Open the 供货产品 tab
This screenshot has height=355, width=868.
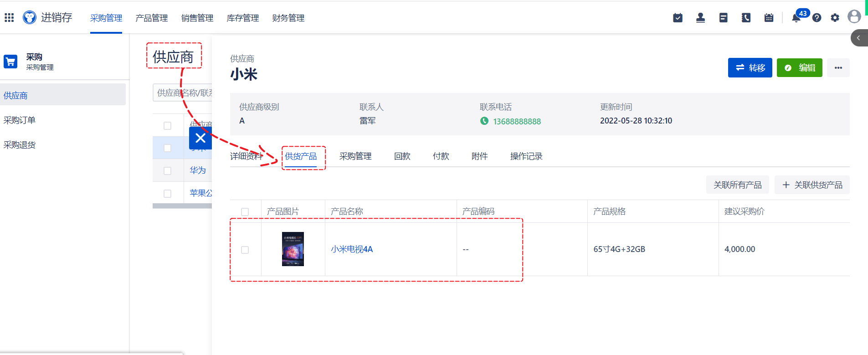[301, 156]
